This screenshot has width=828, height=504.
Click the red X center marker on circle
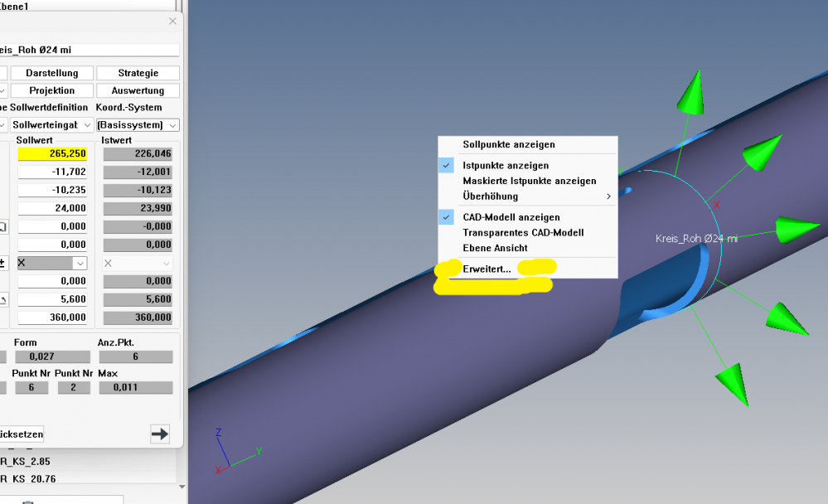[x=717, y=205]
